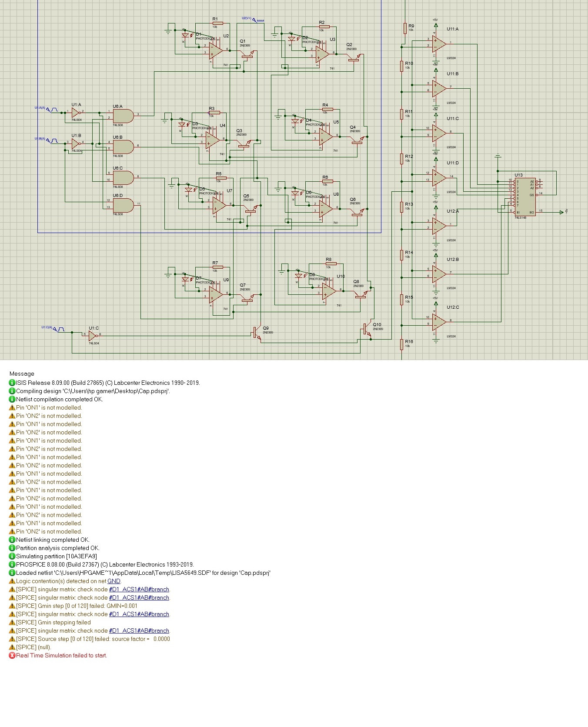Select the U1:C inverter near the bottom
The width and height of the screenshot is (588, 727).
click(93, 336)
